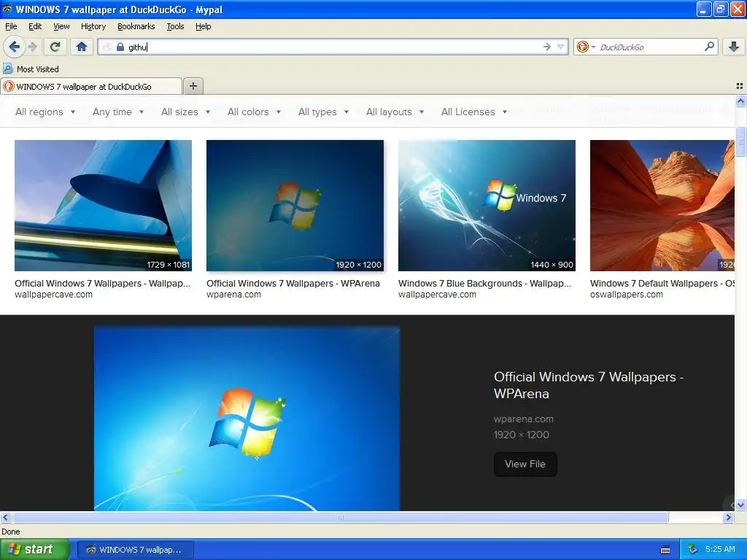This screenshot has height=560, width=747.
Task: Click the magnifier search icon in search box
Action: (x=709, y=46)
